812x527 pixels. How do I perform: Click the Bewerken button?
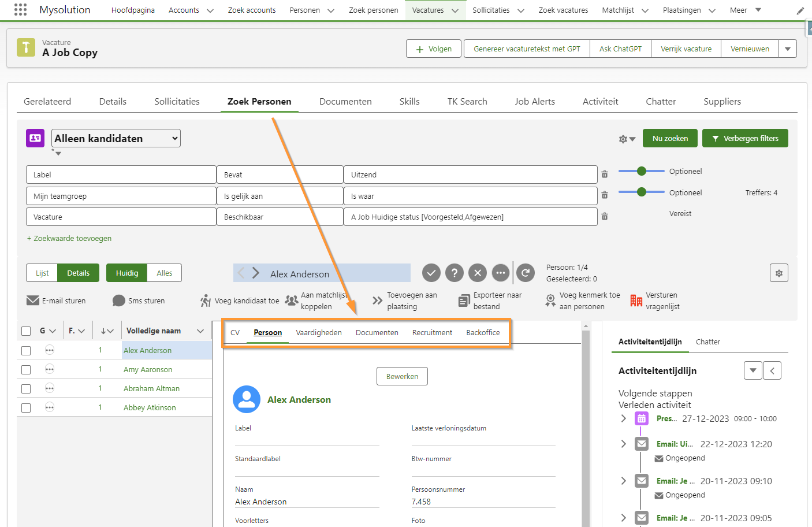[402, 377]
